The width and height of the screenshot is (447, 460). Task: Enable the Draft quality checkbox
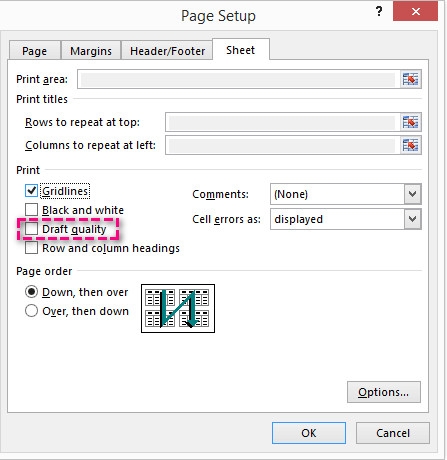tap(31, 229)
